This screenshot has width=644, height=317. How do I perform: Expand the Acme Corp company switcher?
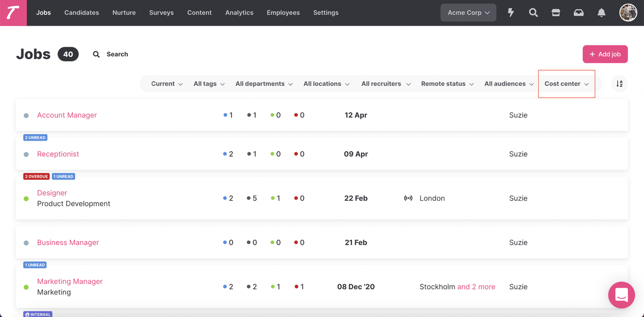pos(469,13)
